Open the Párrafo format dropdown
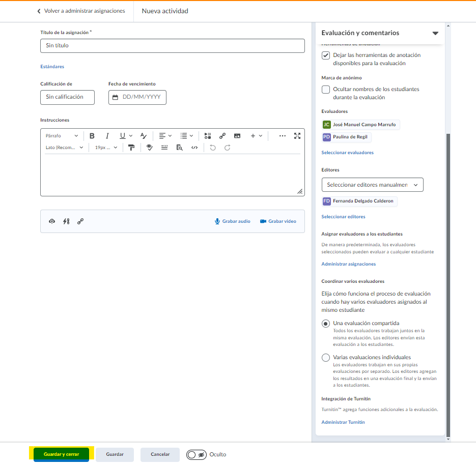Viewport: 476px width, 466px height. pyautogui.click(x=62, y=136)
